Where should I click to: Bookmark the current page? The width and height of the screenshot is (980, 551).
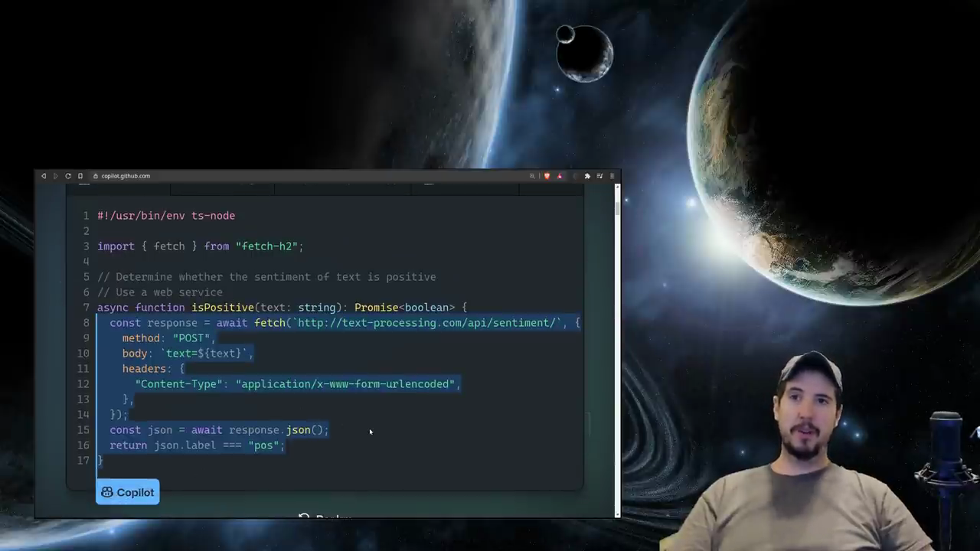tap(80, 176)
